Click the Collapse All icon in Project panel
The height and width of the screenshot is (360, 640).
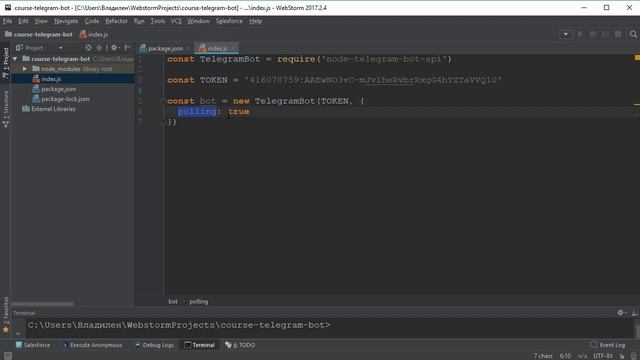pyautogui.click(x=99, y=48)
